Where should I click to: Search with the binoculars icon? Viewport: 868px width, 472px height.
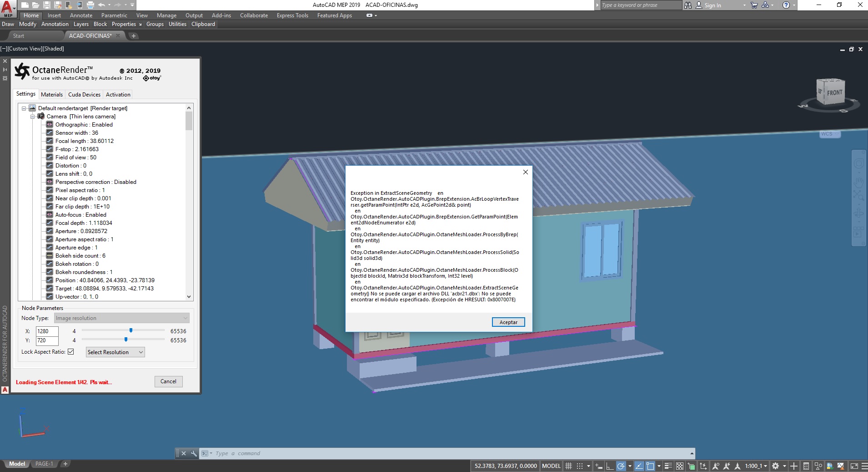point(688,5)
